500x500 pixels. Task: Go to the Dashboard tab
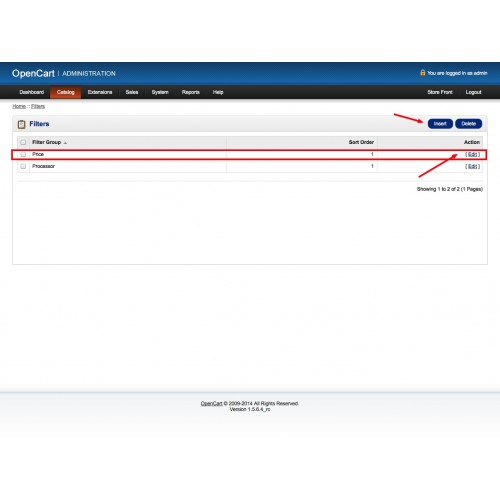tap(32, 92)
